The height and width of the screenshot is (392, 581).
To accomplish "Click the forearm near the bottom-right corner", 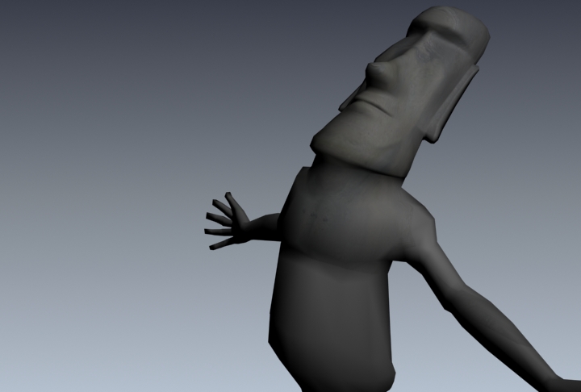I will (541, 363).
